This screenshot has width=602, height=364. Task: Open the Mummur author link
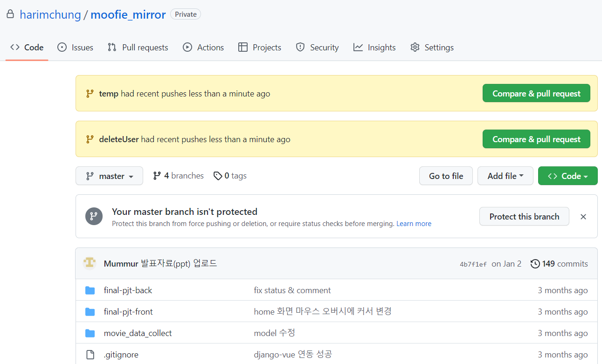(x=121, y=264)
